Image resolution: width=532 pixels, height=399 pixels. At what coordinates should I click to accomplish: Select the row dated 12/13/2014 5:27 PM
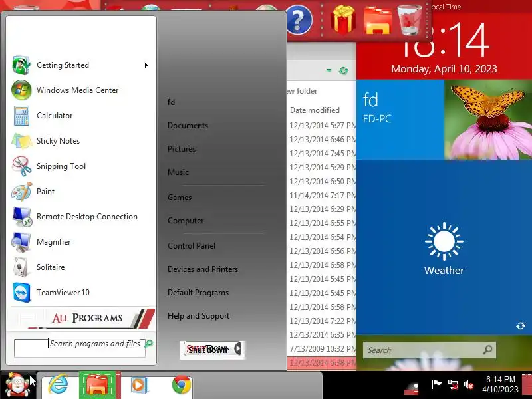[322, 126]
